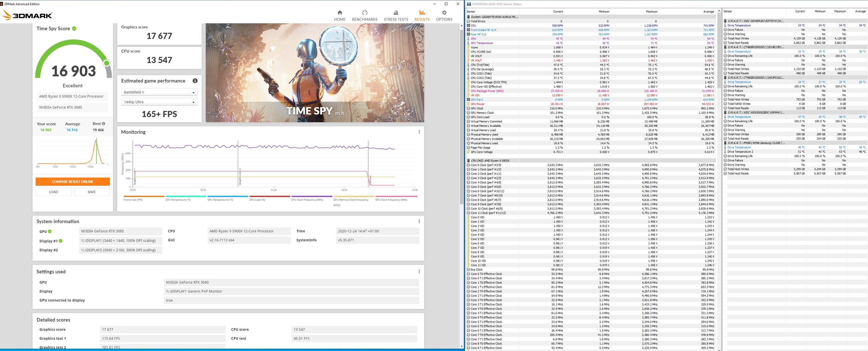This screenshot has width=868, height=351.
Task: Click the GPU Clock Frequency legend color bar
Action: click(x=396, y=196)
